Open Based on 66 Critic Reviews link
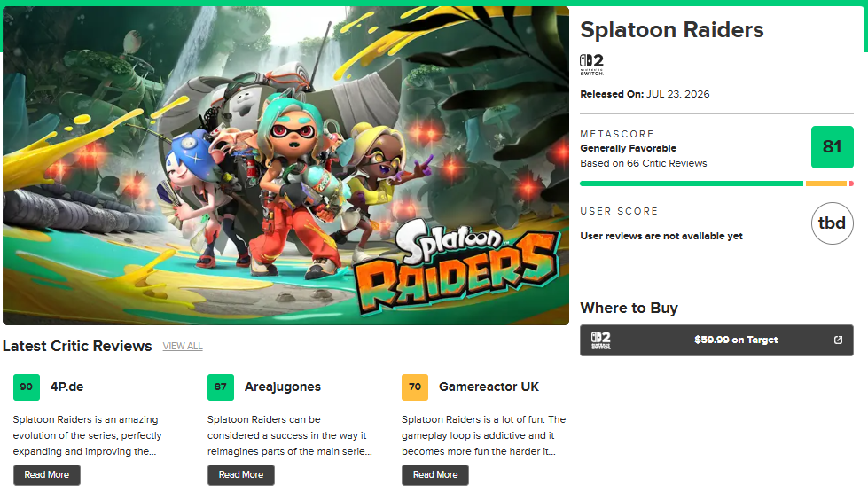868x500 pixels. [644, 163]
